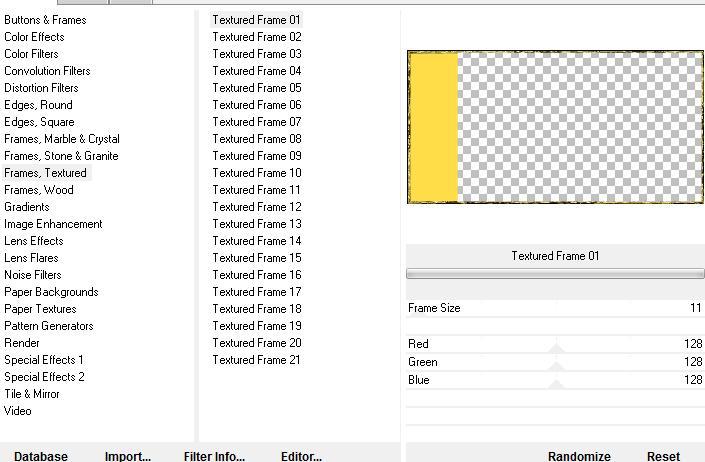Randomize the filter settings
The height and width of the screenshot is (462, 705).
[x=579, y=456]
